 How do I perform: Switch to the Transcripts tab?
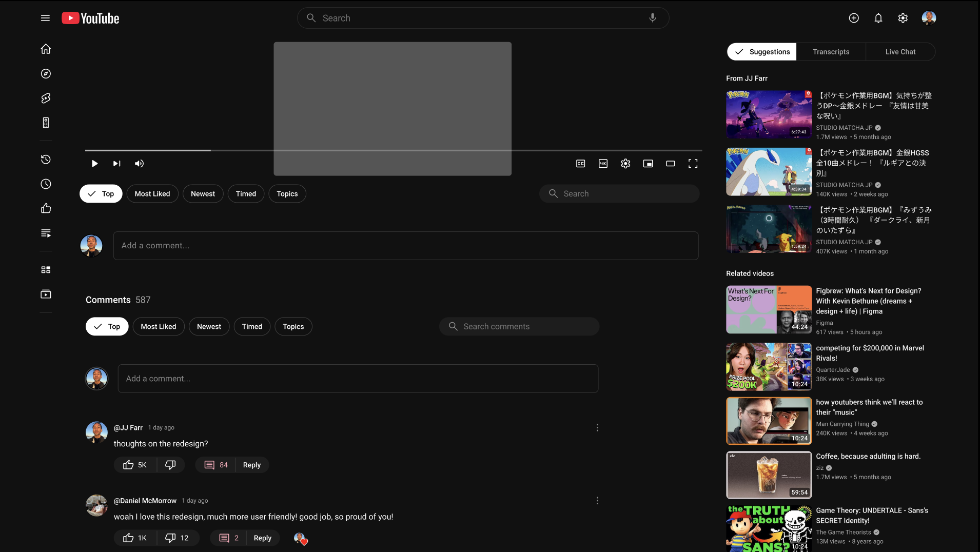(x=831, y=51)
